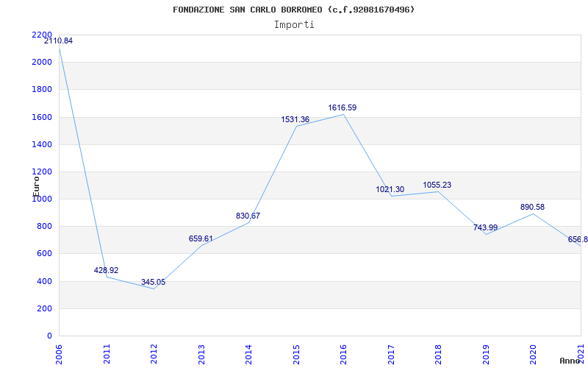Click the 1400 y-axis label

click(x=42, y=144)
